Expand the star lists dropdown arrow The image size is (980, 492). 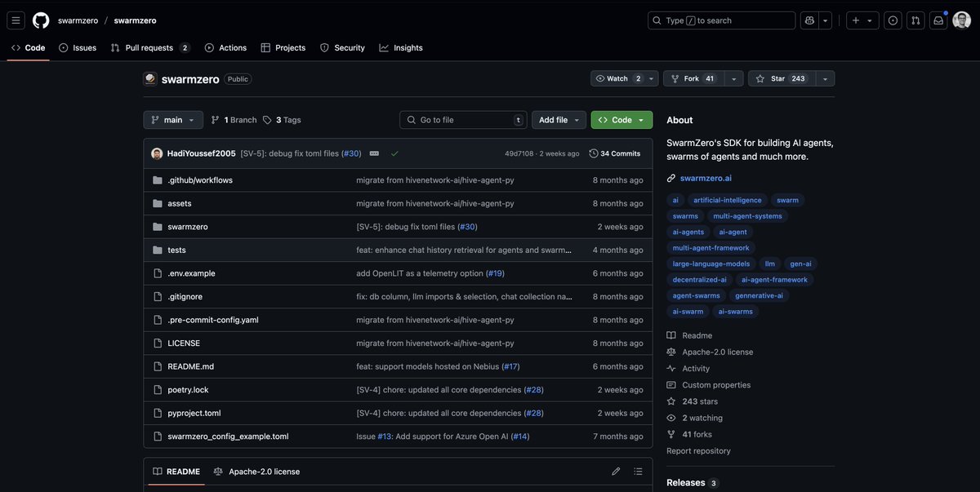coord(825,78)
